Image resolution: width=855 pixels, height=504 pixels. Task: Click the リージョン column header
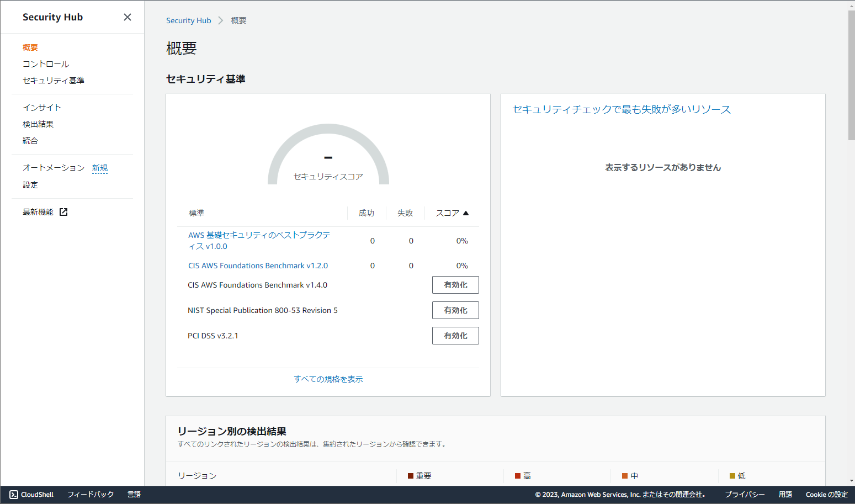coord(197,476)
